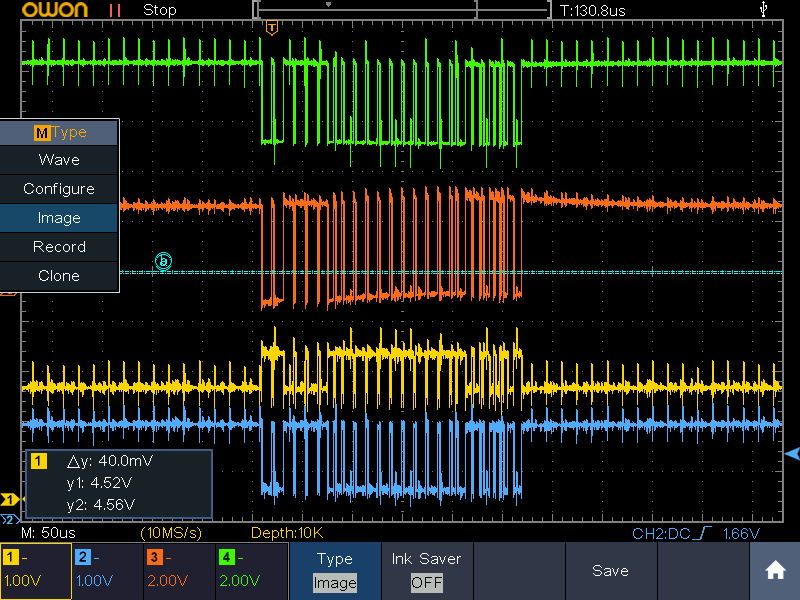Click the yellow 1 badge in cursor box
The height and width of the screenshot is (600, 800).
(39, 461)
